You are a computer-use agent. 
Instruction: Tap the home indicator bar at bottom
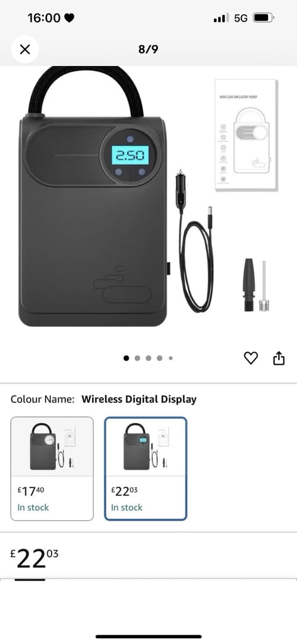click(x=148, y=636)
